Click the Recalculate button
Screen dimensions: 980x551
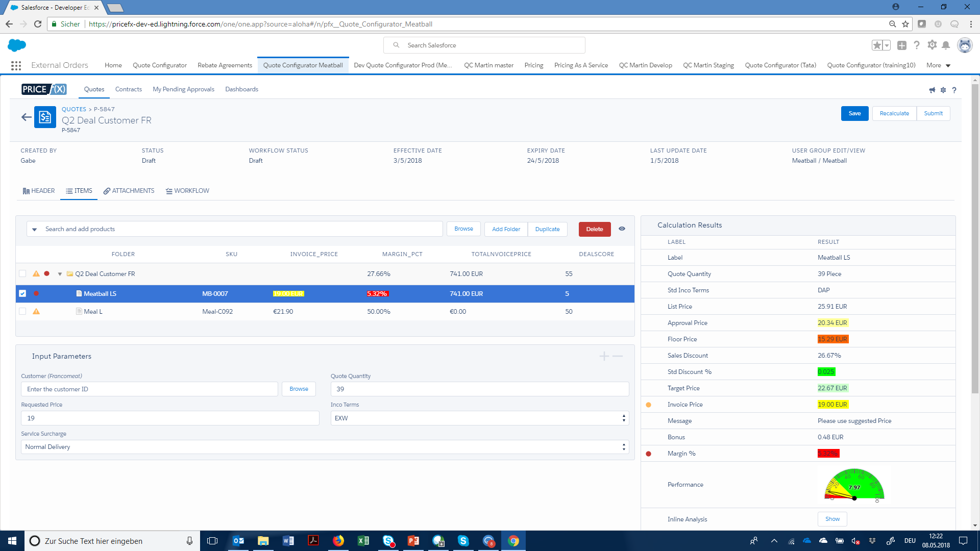coord(894,113)
